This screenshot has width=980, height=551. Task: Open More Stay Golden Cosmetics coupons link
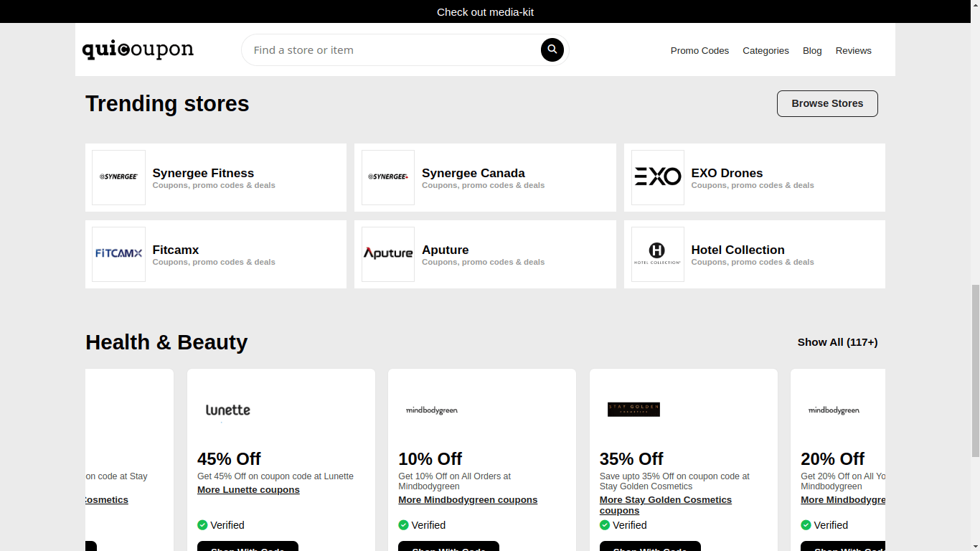[x=665, y=505]
